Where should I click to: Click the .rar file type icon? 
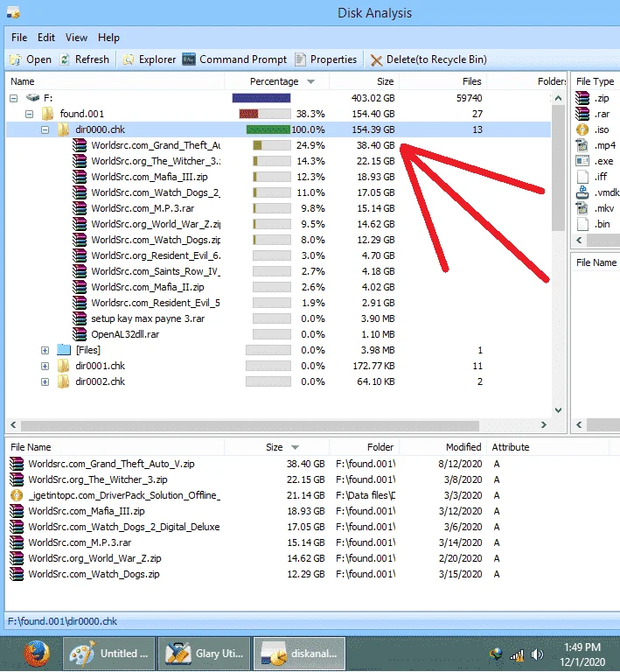pyautogui.click(x=582, y=114)
